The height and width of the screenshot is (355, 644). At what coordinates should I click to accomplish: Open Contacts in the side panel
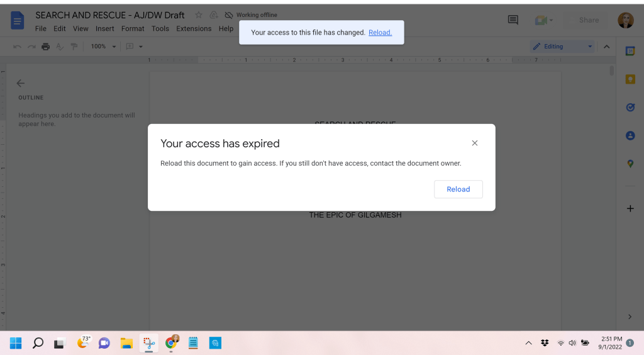[630, 135]
